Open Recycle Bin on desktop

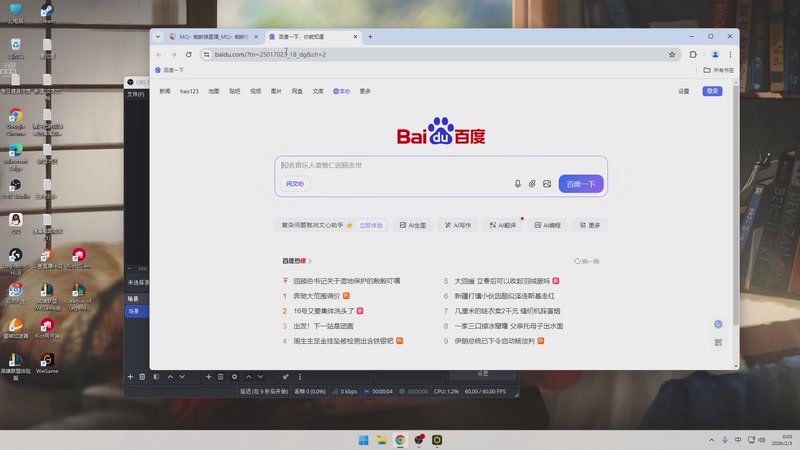pos(16,48)
